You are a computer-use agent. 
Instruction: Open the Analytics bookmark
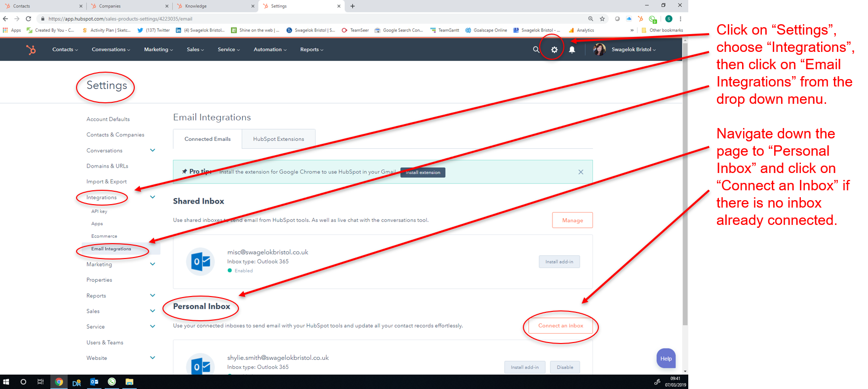(x=581, y=30)
